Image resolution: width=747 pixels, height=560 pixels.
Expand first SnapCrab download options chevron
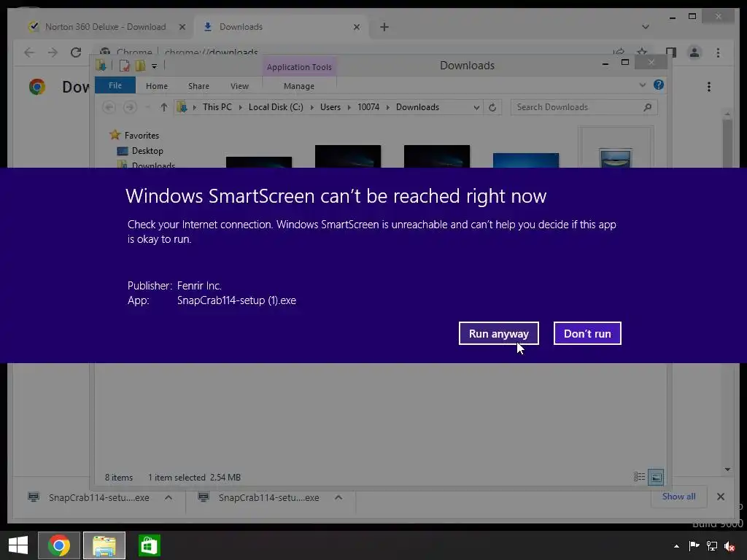tap(169, 497)
